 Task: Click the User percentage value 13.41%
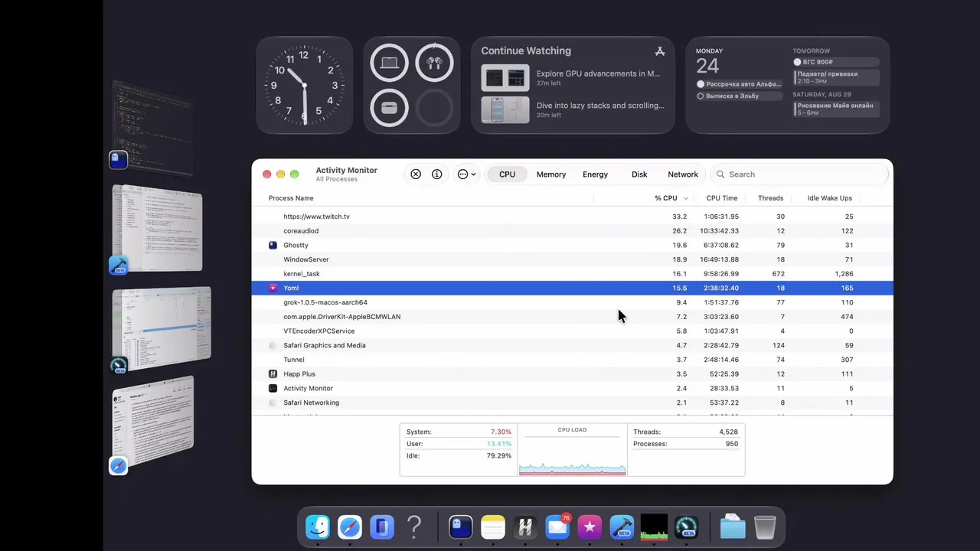tap(498, 444)
